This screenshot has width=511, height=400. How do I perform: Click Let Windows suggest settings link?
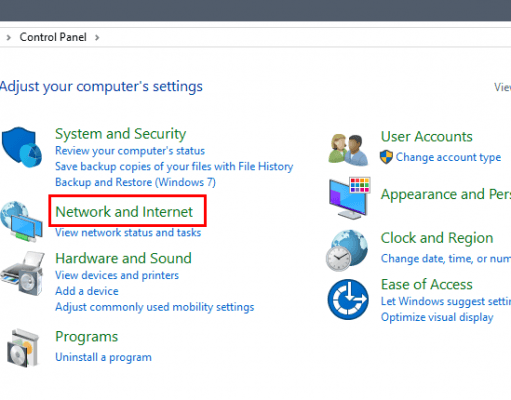[x=446, y=301]
